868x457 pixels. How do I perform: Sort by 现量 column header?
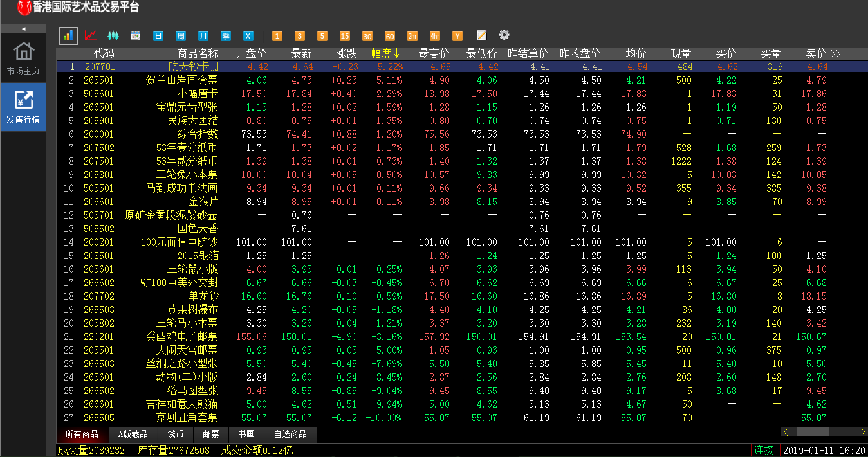(681, 53)
